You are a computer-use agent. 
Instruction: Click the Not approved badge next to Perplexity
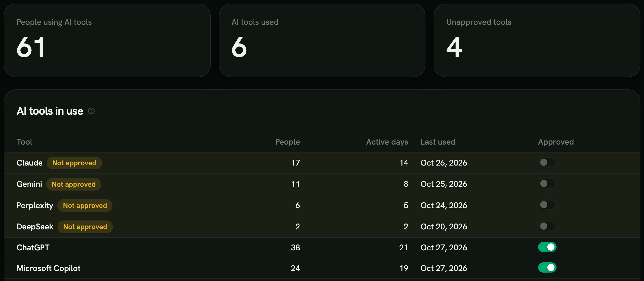85,206
